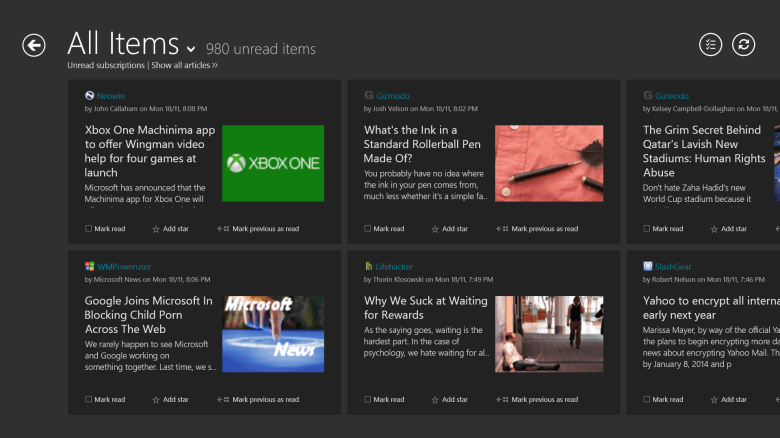Click the star icon on Xbox One article
This screenshot has height=438, width=780.
click(156, 229)
